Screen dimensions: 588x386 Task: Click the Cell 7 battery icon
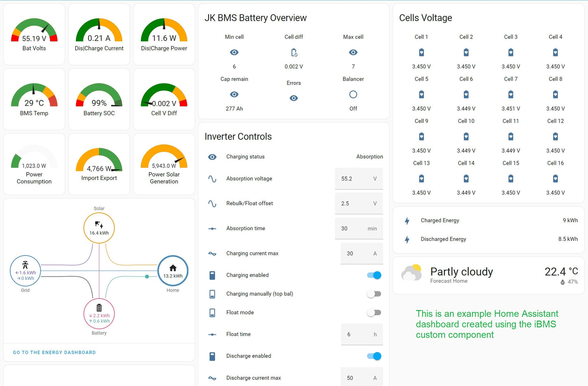coord(511,94)
